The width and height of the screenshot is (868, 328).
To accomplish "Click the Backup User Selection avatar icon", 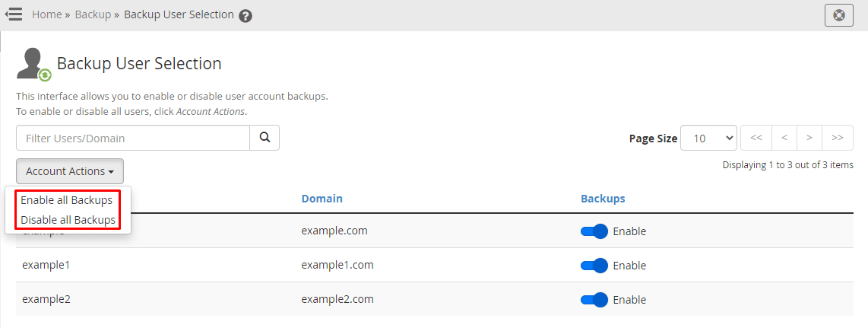I will click(x=33, y=64).
